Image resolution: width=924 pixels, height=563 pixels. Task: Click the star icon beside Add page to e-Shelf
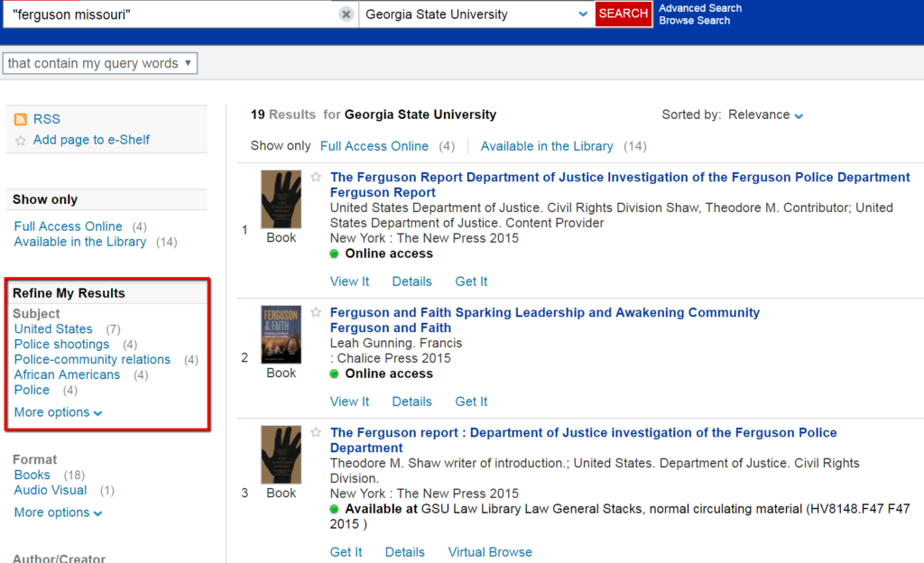click(x=21, y=141)
